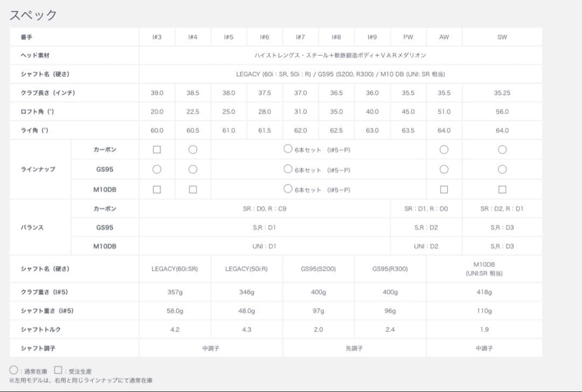Image resolution: width=582 pixels, height=392 pixels.
Task: Click the circle icon beside 通常在庫 legend
Action: (13, 370)
